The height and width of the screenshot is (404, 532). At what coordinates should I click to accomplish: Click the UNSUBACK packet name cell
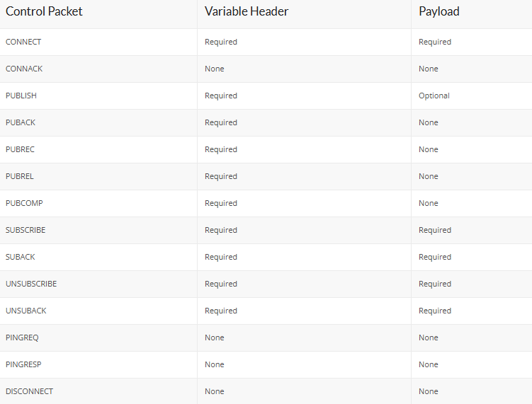pos(26,311)
